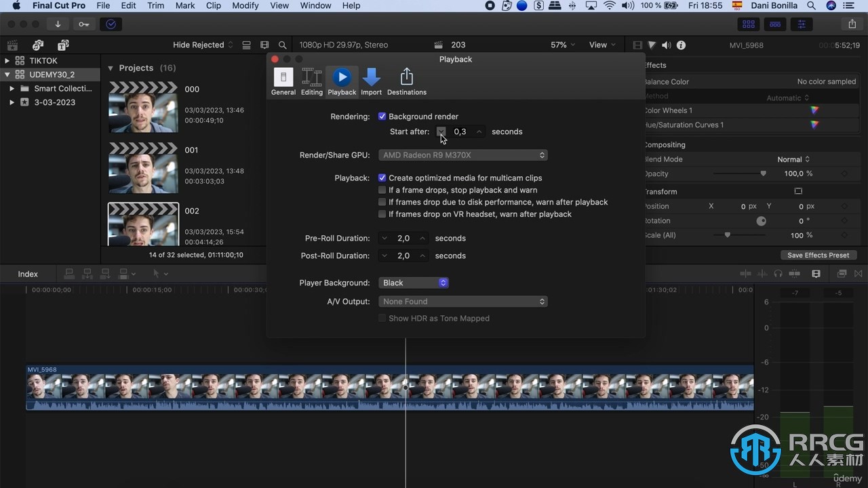Click the browser search magnifier icon
The width and height of the screenshot is (868, 488).
[283, 45]
